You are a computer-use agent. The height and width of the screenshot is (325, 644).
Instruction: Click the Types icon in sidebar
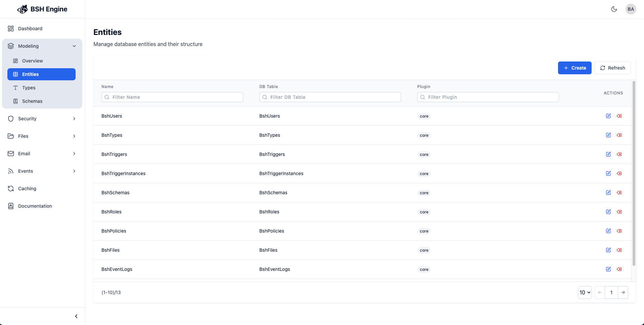click(x=15, y=87)
